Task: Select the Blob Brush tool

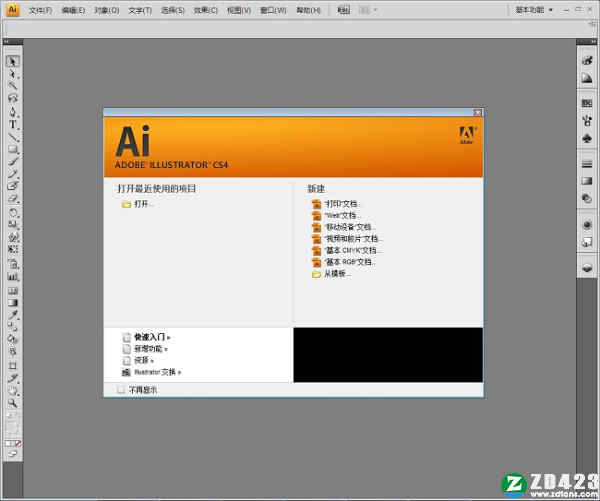Action: click(13, 186)
